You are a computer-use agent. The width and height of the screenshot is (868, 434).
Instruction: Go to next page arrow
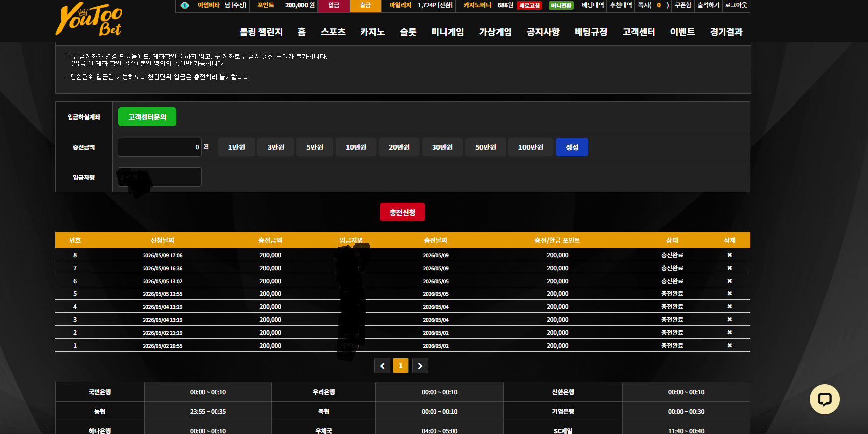(x=420, y=365)
